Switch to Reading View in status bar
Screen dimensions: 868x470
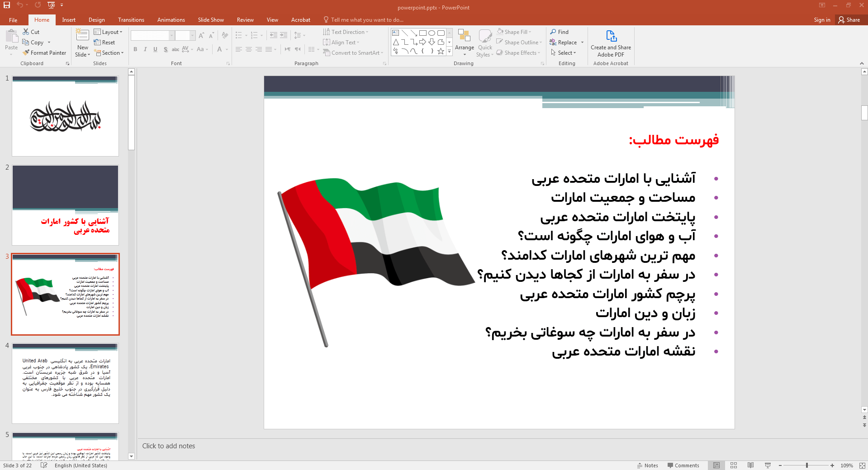point(750,465)
